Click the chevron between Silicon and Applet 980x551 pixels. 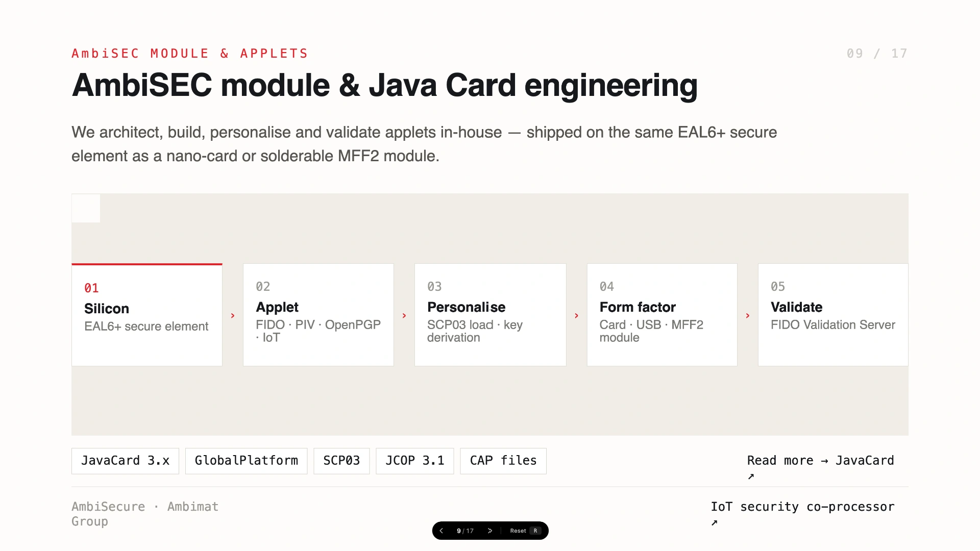233,316
